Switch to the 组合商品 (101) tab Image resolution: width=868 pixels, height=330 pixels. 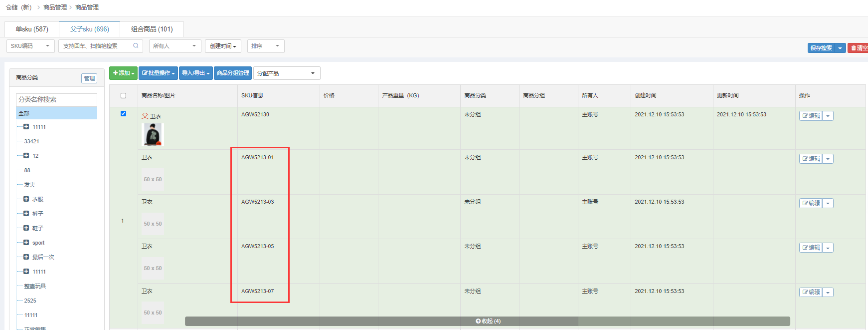pos(152,29)
